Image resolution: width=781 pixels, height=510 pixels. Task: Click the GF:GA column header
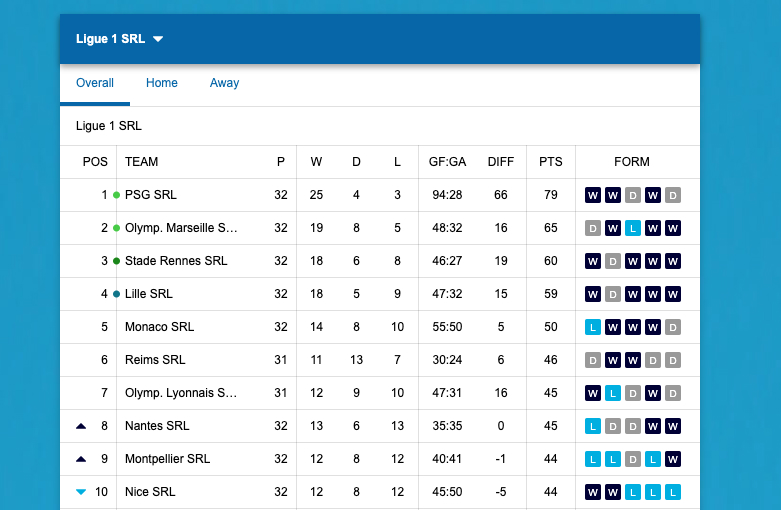[447, 162]
